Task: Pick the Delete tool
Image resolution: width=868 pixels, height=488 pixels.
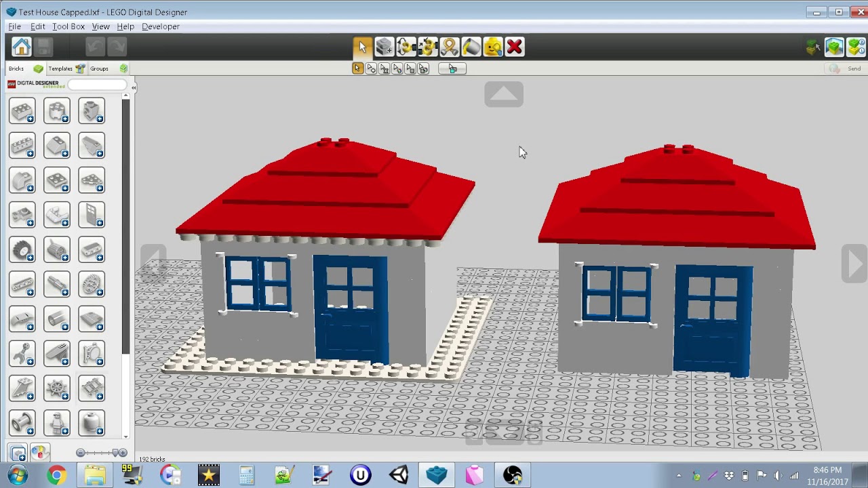Action: [x=515, y=47]
